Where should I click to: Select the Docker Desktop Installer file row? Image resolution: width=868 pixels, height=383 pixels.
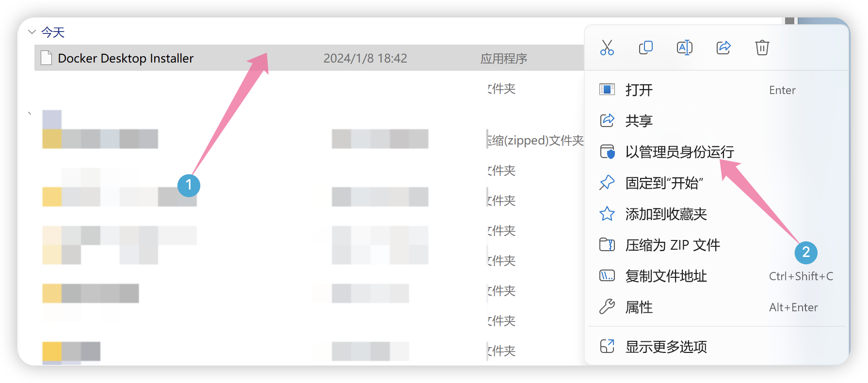[309, 58]
